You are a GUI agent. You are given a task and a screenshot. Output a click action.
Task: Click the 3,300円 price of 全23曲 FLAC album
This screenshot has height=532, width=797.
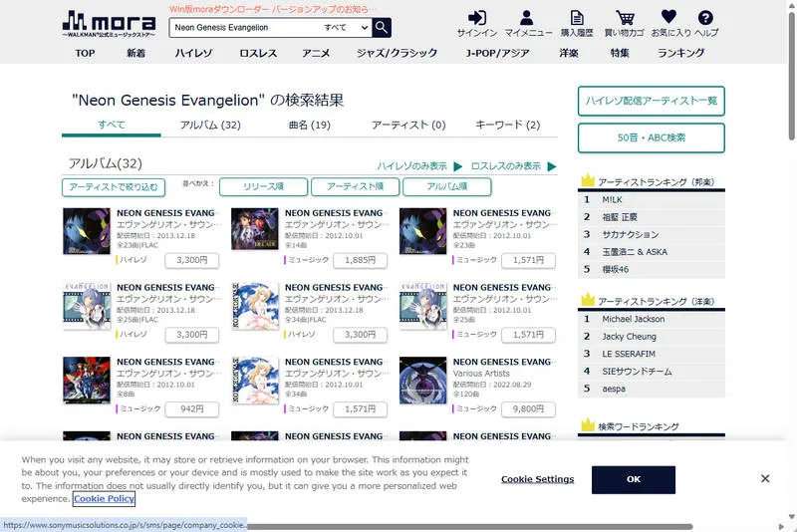pyautogui.click(x=192, y=260)
